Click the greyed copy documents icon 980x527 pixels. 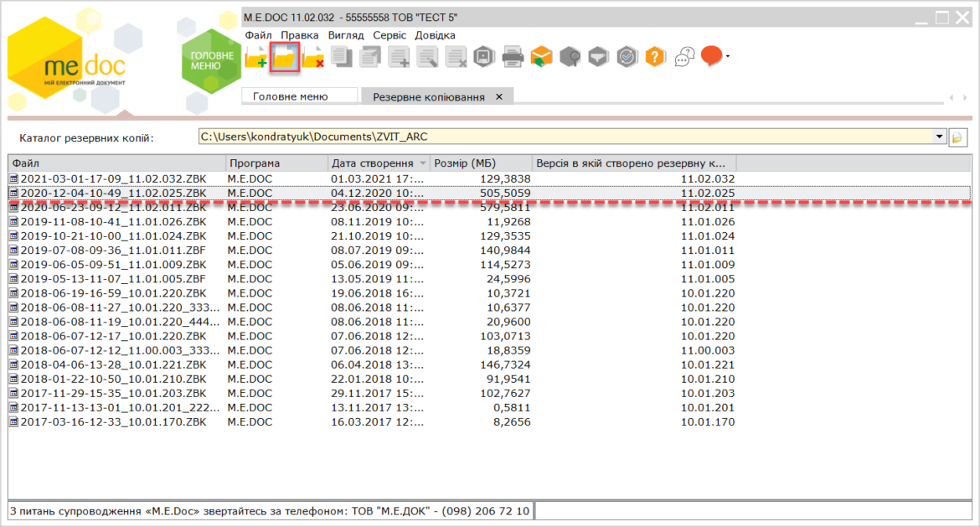pos(342,58)
